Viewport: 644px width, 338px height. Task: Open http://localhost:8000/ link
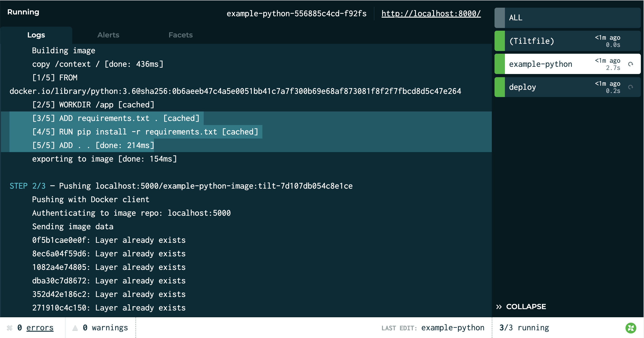pyautogui.click(x=431, y=14)
